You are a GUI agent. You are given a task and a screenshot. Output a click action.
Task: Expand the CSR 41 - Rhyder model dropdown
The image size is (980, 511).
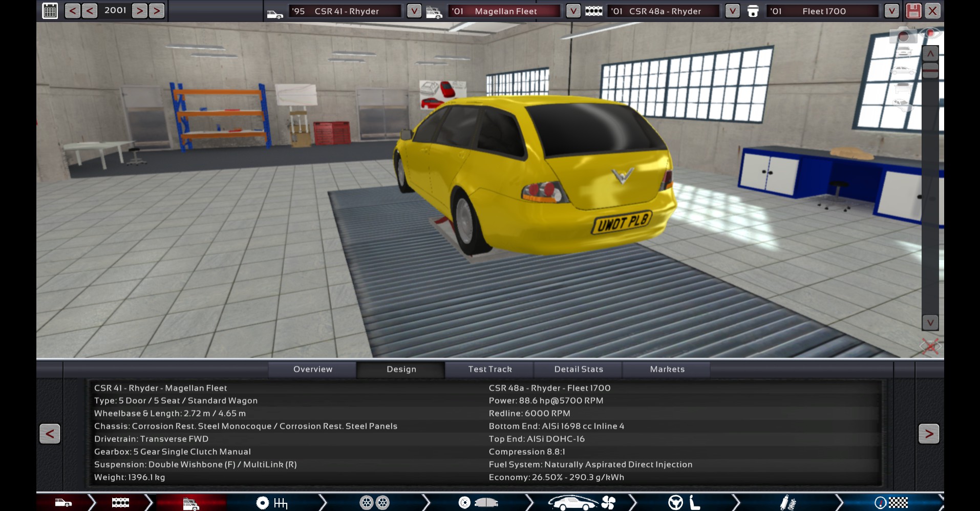point(414,11)
